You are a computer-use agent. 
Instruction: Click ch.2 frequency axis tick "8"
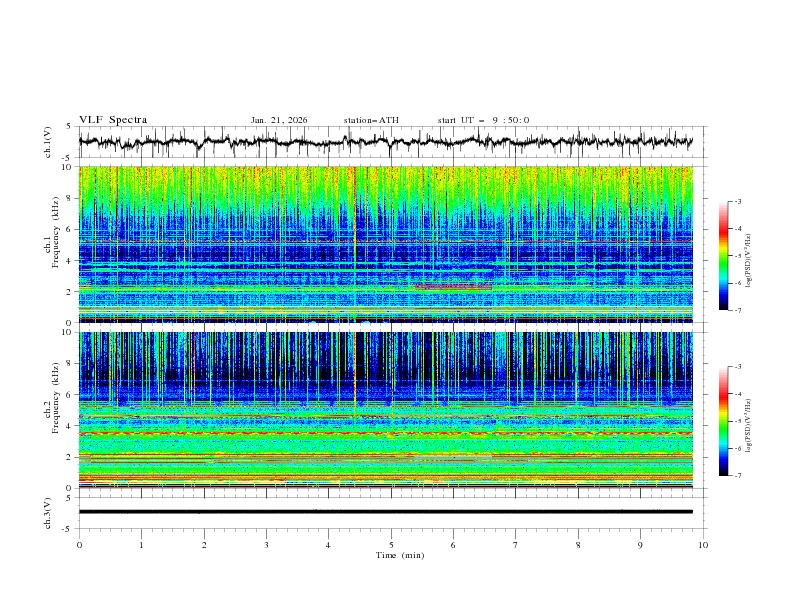69,364
